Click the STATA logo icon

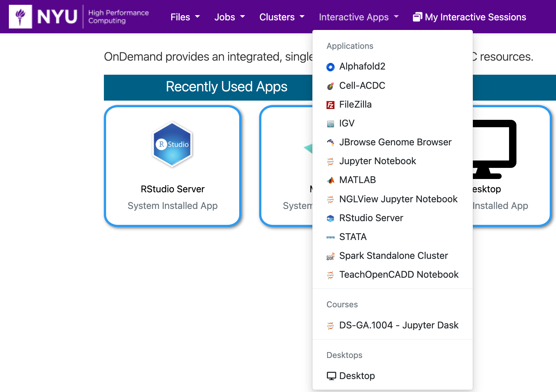click(330, 237)
